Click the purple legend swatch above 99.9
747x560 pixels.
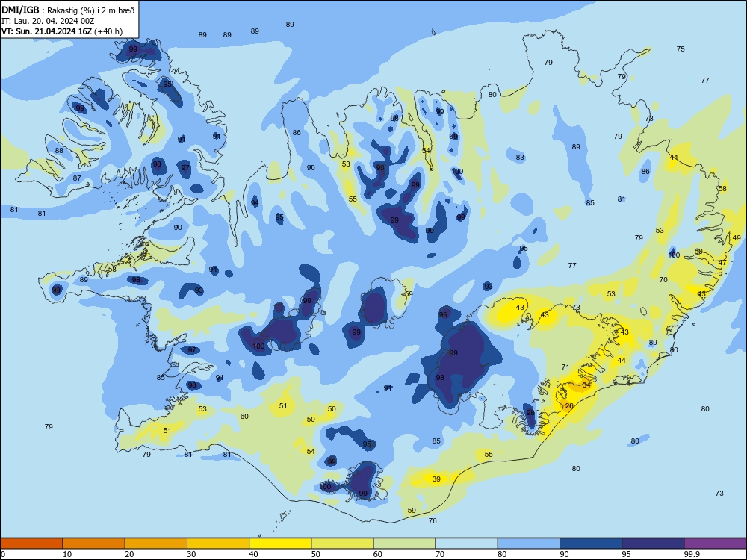pyautogui.click(x=715, y=544)
